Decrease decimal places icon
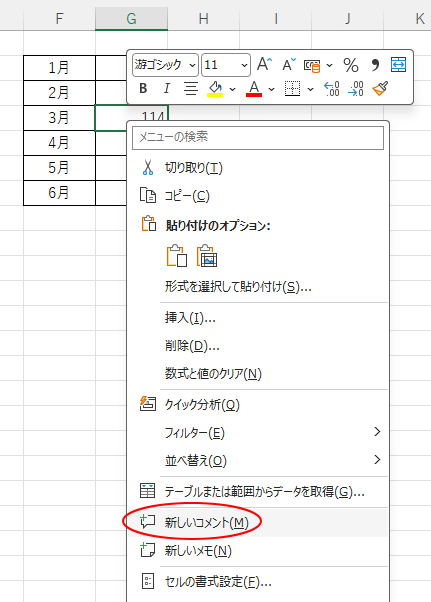Screen dimensions: 431x602 coord(356,89)
